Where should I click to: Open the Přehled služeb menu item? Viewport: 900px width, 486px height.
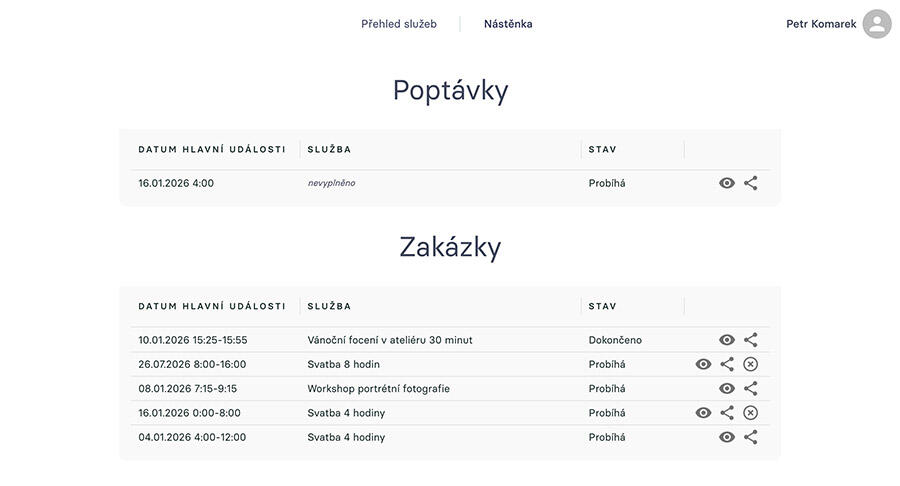pyautogui.click(x=399, y=24)
